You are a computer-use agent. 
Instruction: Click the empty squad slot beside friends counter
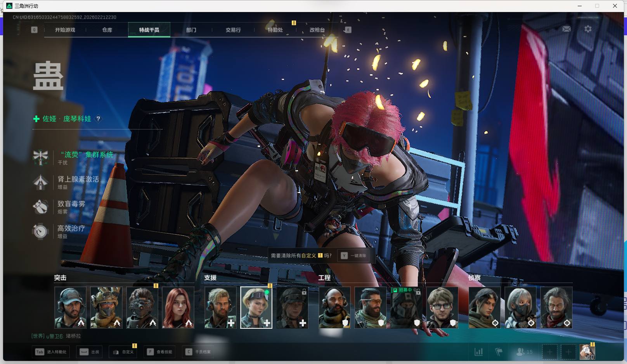click(549, 352)
